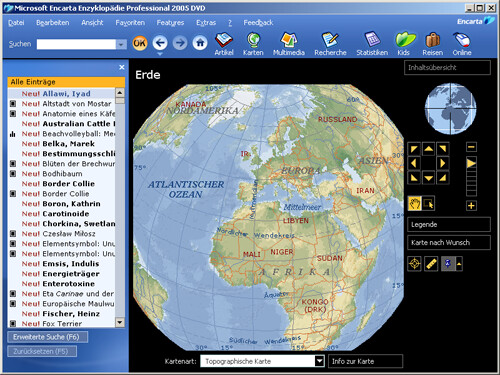
Task: Zoom out with the minus button
Action: [x=471, y=147]
